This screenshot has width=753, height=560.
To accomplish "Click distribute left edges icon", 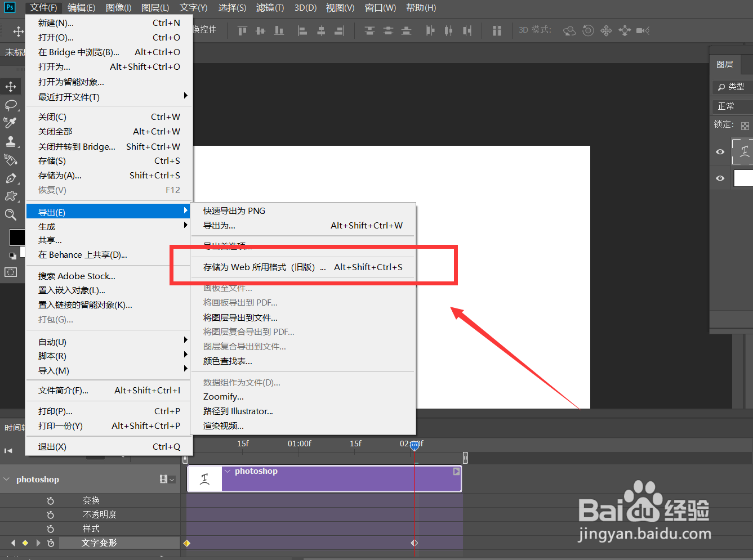I will click(x=430, y=30).
